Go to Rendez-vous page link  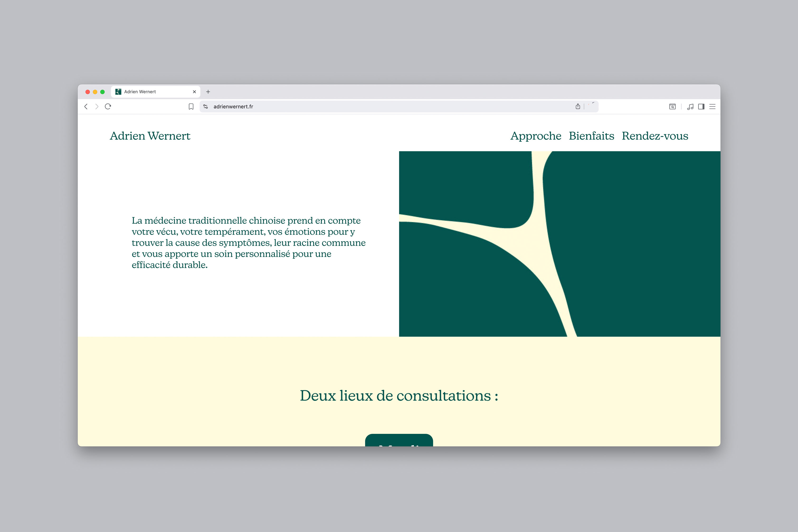tap(655, 136)
